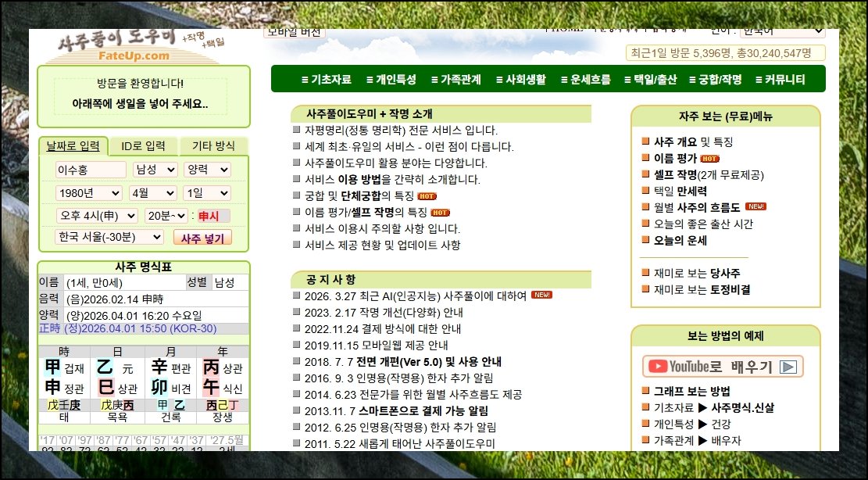Viewport: 868px width, 480px height.
Task: Open the hour dropdown 오후 4시(申)
Action: pos(96,215)
